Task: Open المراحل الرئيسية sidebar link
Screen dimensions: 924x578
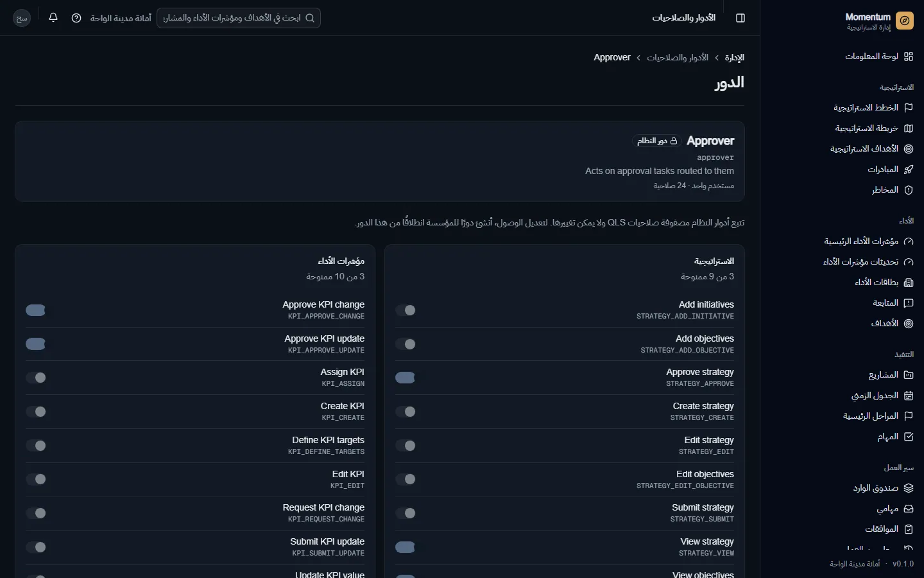Action: [878, 416]
